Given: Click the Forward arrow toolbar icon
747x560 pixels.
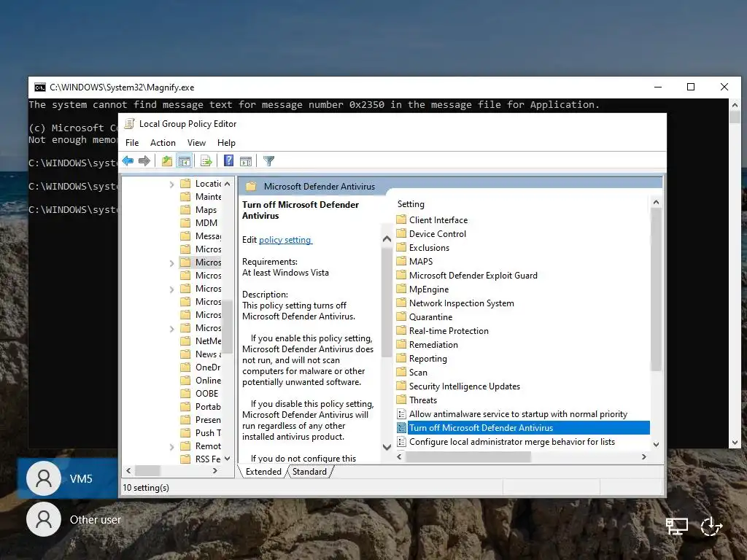Looking at the screenshot, I should 144,161.
